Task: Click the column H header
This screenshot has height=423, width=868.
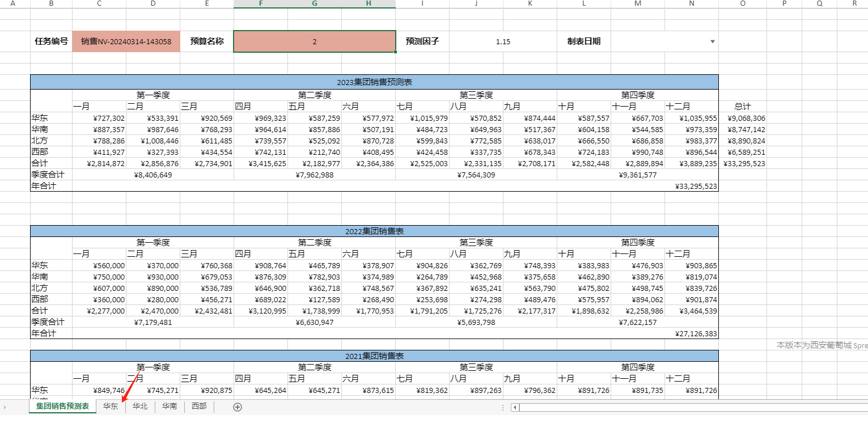Action: pos(369,4)
